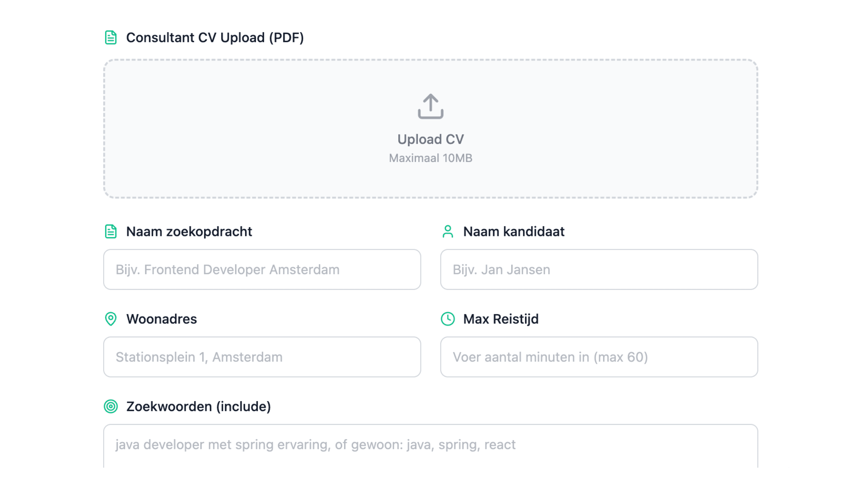Click the Maximaal 10MB hint text
The height and width of the screenshot is (488, 868).
point(430,158)
